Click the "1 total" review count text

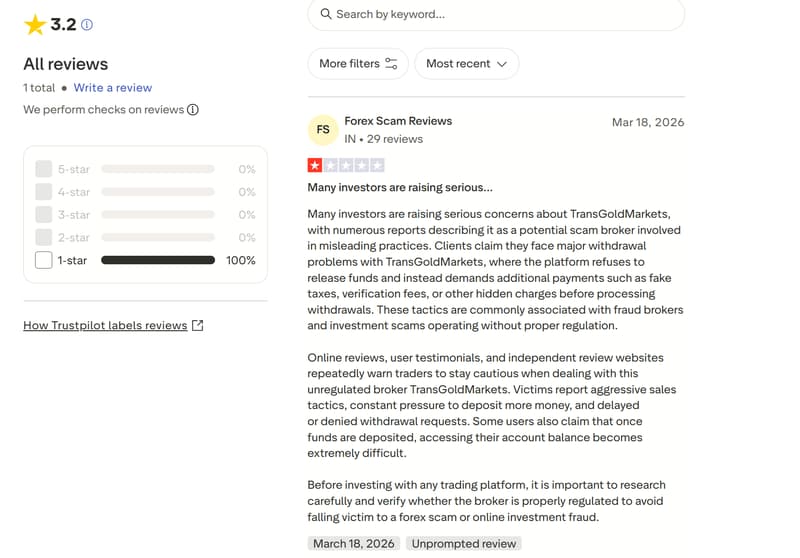click(39, 88)
